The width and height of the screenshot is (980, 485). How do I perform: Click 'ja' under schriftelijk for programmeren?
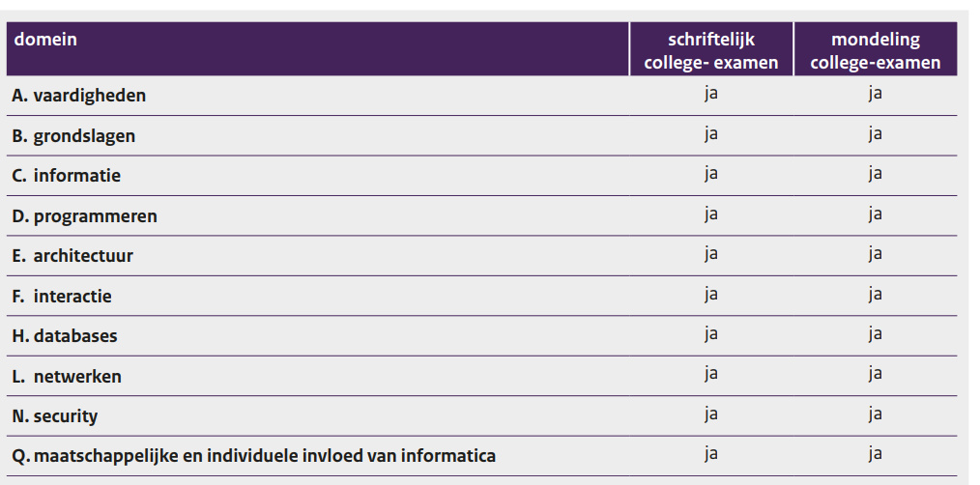(x=710, y=214)
